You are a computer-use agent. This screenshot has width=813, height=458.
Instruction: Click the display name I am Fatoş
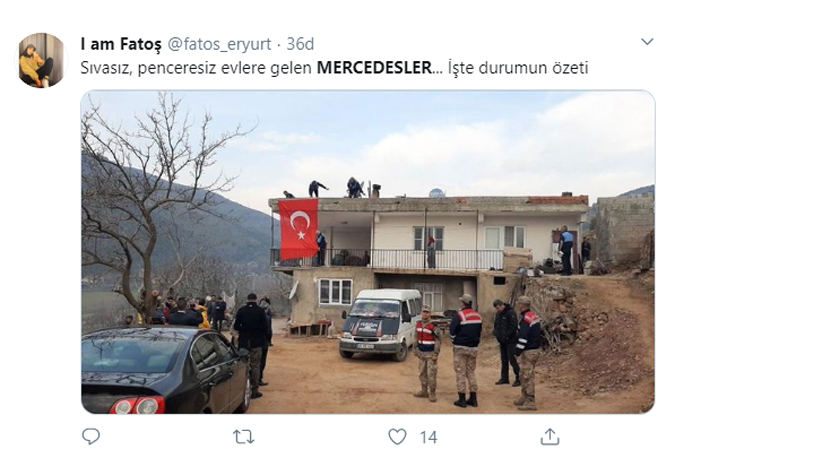(121, 44)
